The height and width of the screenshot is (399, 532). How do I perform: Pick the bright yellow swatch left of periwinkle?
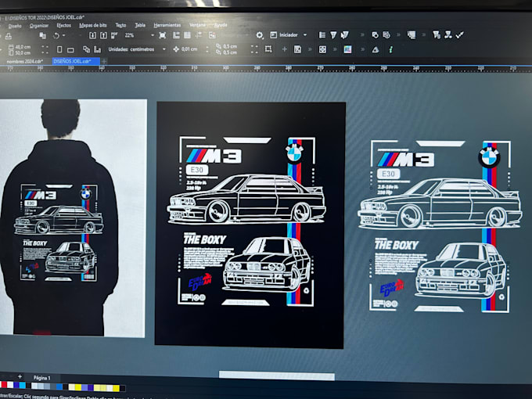(x=77, y=386)
